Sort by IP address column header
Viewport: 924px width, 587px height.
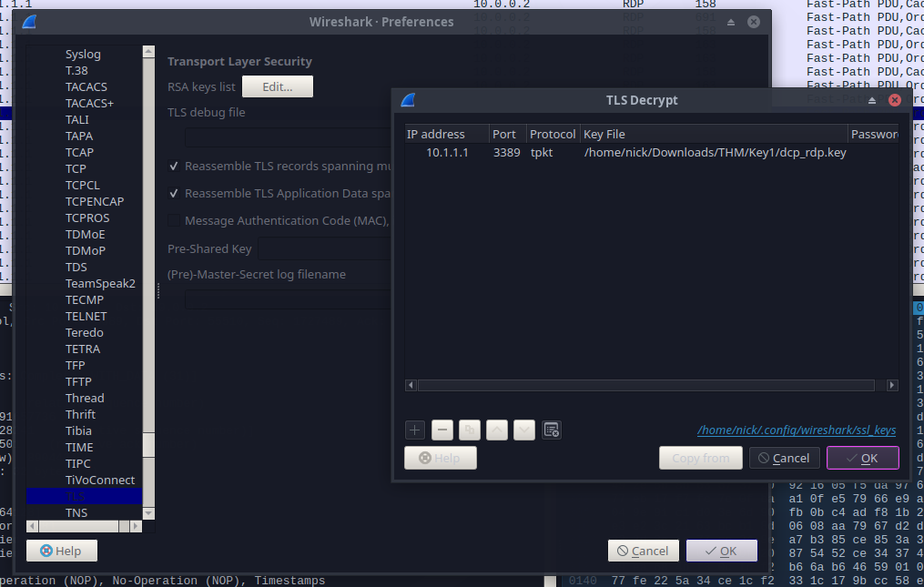[447, 135]
